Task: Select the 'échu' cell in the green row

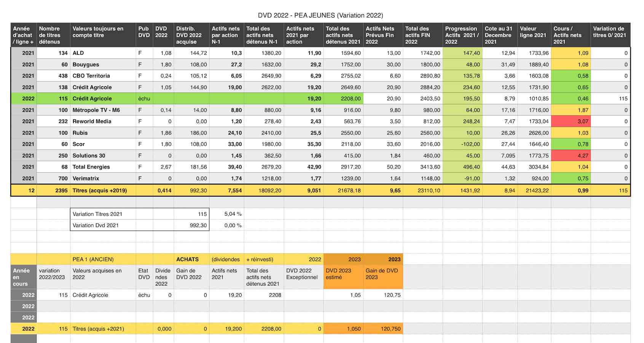Action: [144, 98]
